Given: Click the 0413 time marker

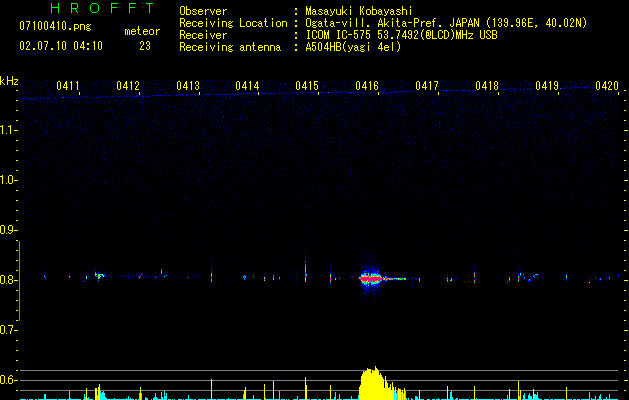Looking at the screenshot, I should [x=188, y=86].
